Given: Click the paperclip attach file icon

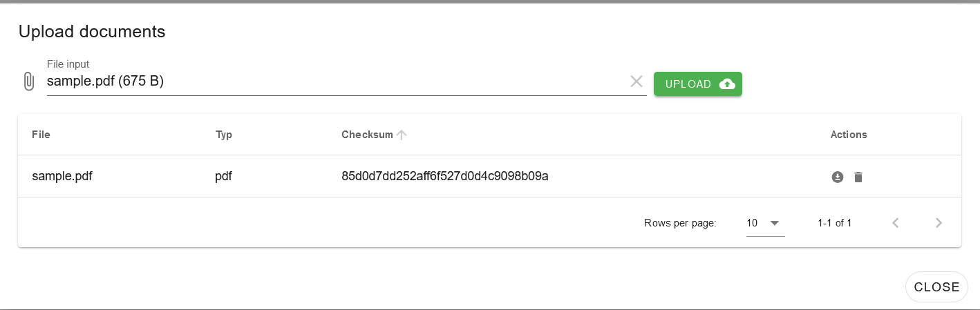Looking at the screenshot, I should click(28, 81).
